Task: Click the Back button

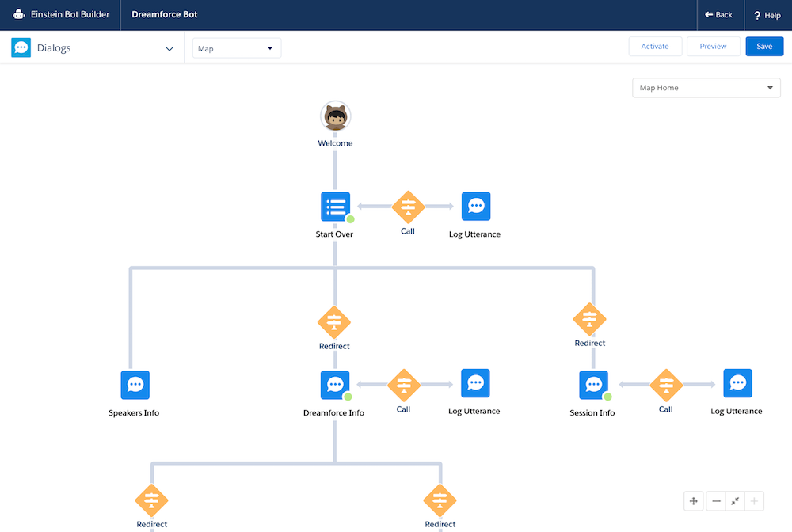Action: click(719, 14)
